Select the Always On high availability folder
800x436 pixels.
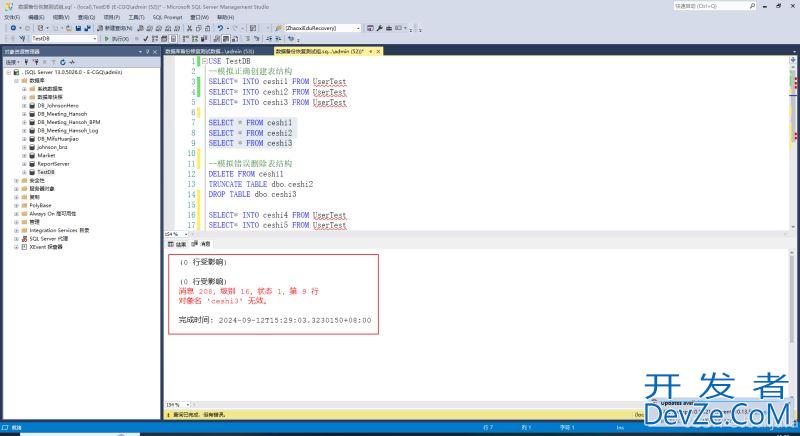[x=53, y=214]
